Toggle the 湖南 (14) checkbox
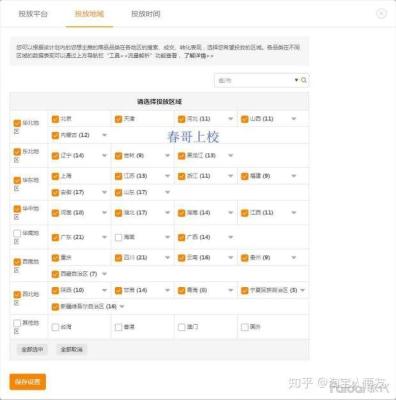Viewport: 396px width, 400px height. coord(181,213)
